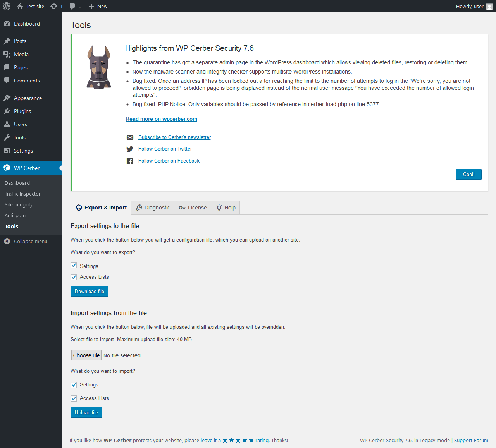The width and height of the screenshot is (496, 448).
Task: Click the New label in admin bar
Action: pos(102,6)
